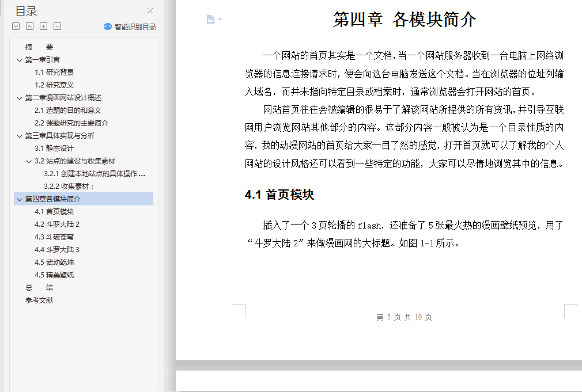
Task: Collapse the 第一章引言 outline node
Action: [x=19, y=60]
